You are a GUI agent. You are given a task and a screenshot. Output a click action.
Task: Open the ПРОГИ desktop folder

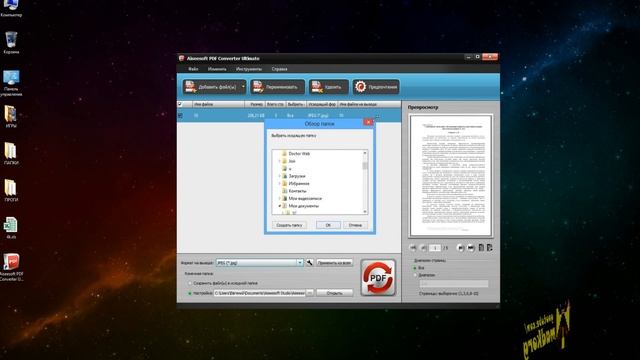point(11,191)
